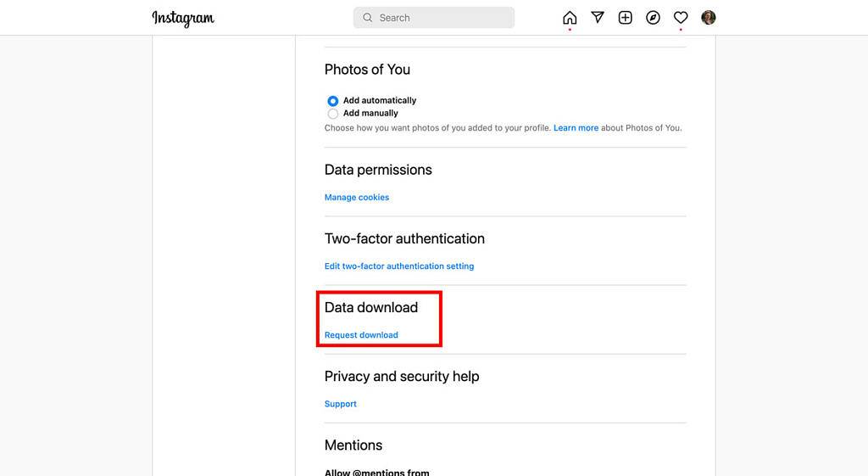Viewport: 868px width, 476px height.
Task: Click the Data download heading
Action: pos(371,307)
